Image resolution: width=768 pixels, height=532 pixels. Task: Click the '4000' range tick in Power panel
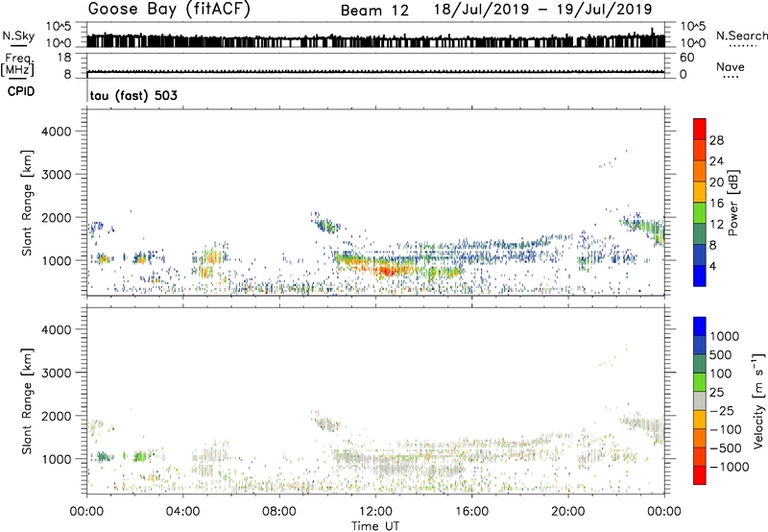click(57, 132)
